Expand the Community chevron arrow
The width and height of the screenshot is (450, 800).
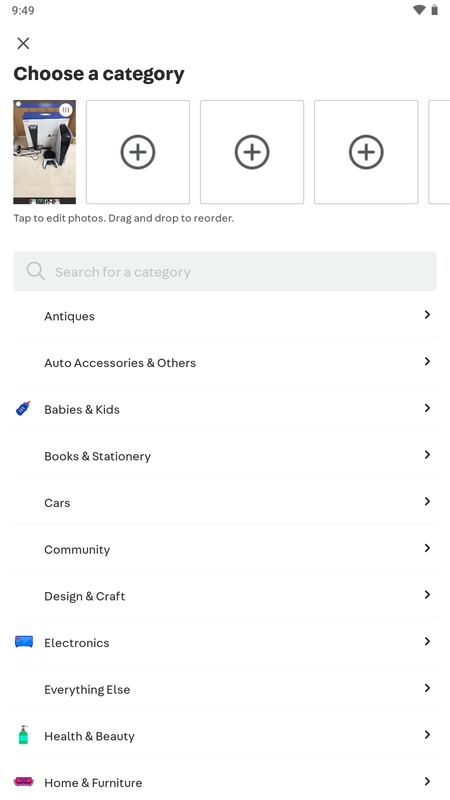click(x=427, y=548)
